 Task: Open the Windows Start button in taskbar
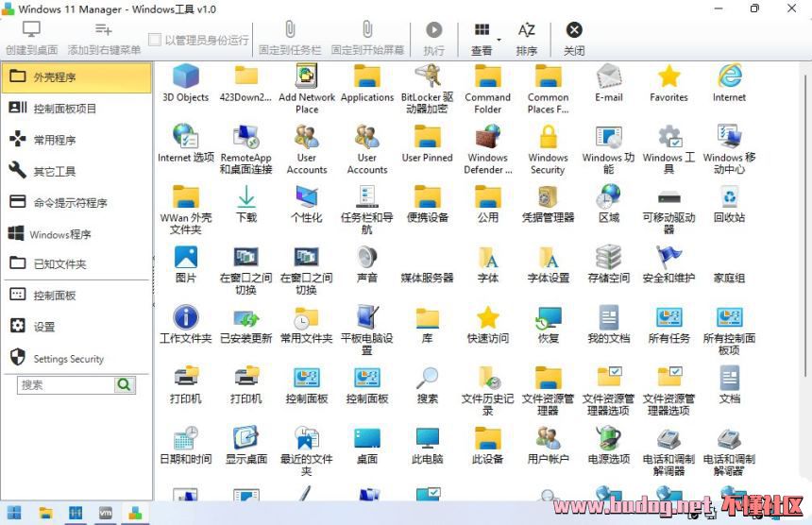point(14,513)
